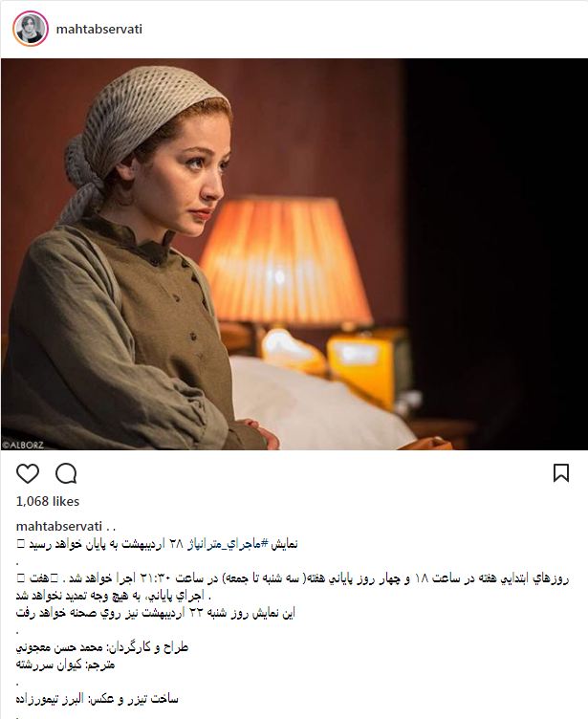Save the post with the bookmark icon
This screenshot has height=719, width=588.
pyautogui.click(x=561, y=473)
